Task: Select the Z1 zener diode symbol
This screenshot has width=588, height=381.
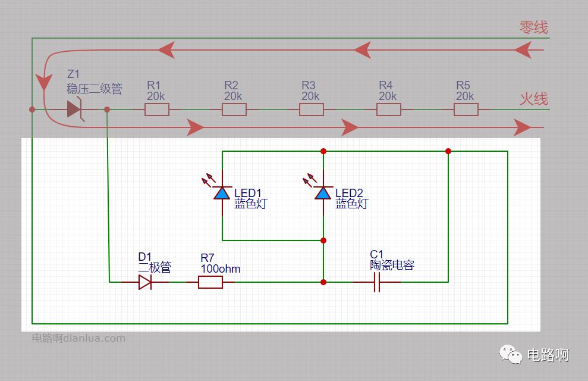Action: tap(76, 109)
